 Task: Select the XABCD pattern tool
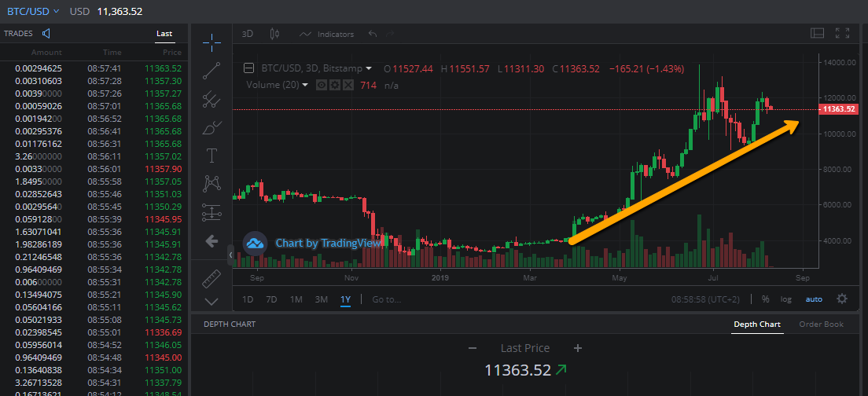[211, 184]
